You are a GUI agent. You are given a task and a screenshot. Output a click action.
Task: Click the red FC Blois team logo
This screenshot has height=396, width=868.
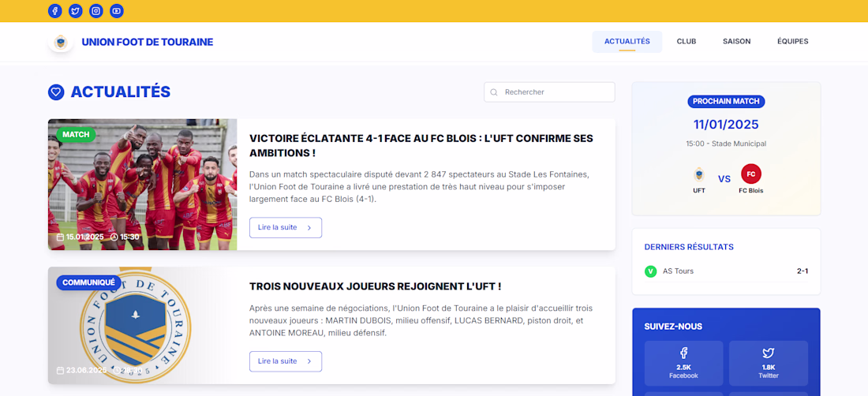751,174
